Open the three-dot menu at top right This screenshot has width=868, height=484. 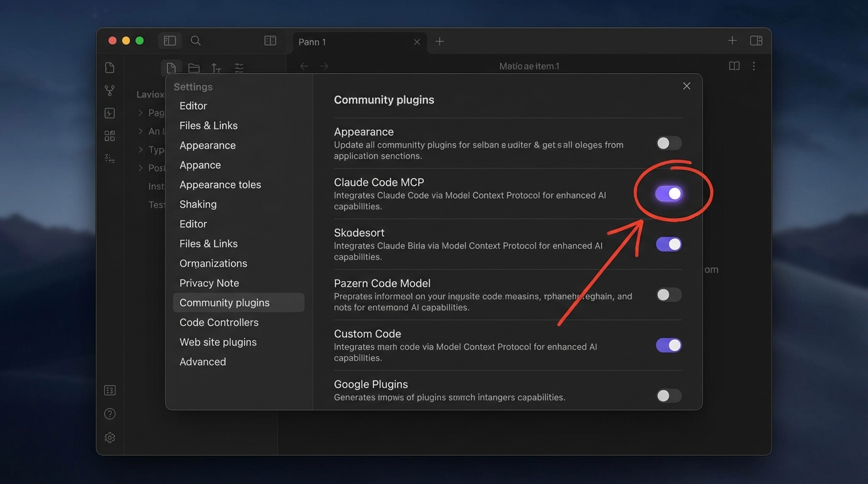(x=754, y=66)
